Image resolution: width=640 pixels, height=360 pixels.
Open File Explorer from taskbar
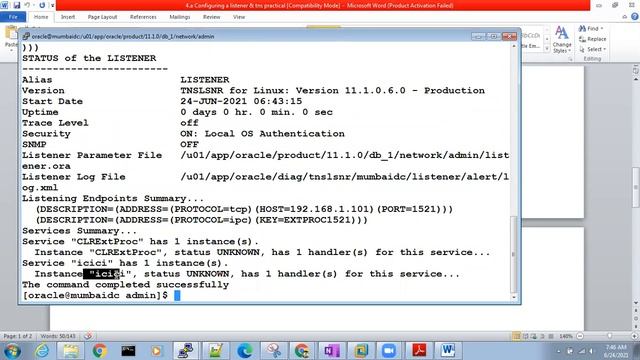pos(71,351)
